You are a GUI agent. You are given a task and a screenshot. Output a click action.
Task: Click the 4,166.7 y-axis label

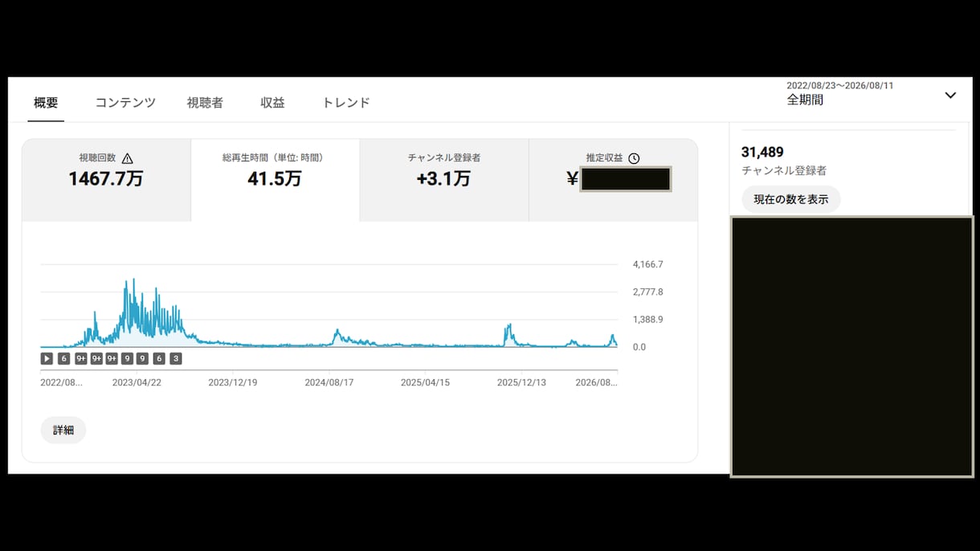[x=648, y=264]
